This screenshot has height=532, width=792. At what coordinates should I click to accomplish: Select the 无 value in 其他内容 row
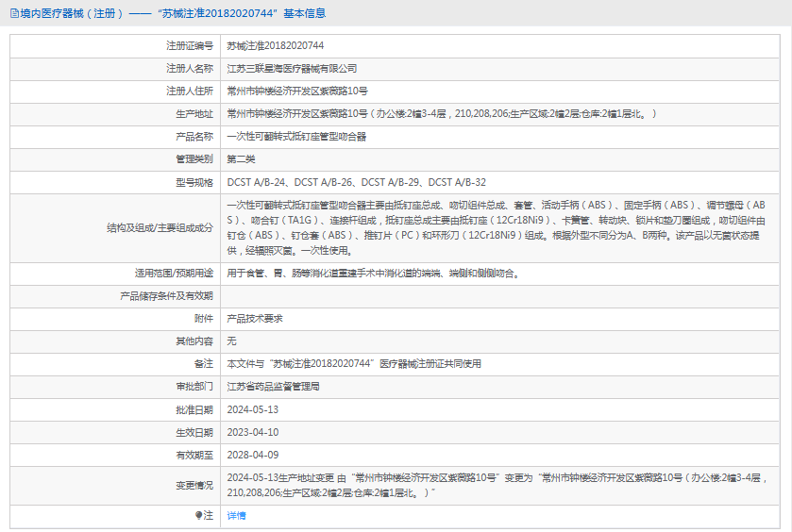(x=231, y=341)
